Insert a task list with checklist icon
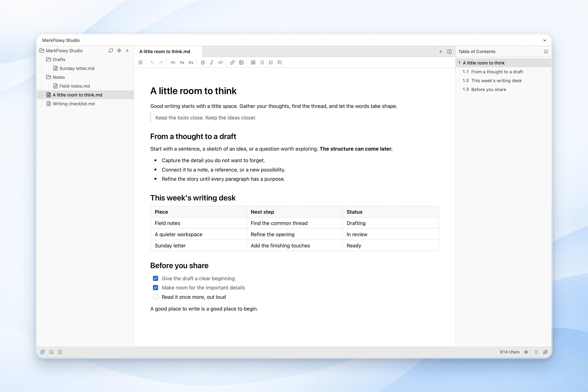Viewport: 588px width, 392px height. (x=280, y=62)
